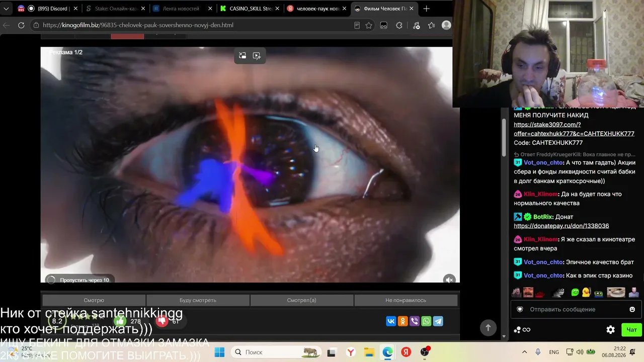Viewport: 644px width, 362px height.
Task: Share the film on Odnoklassniki
Action: [x=403, y=321]
